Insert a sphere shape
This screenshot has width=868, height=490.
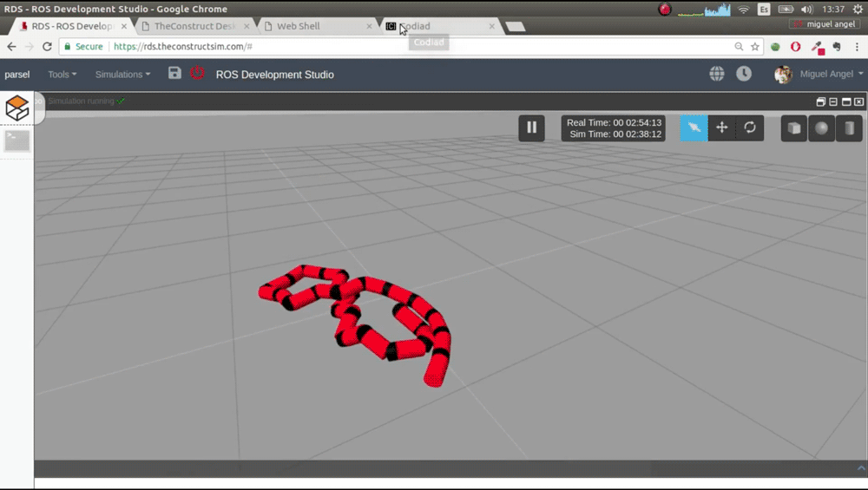[x=821, y=127]
